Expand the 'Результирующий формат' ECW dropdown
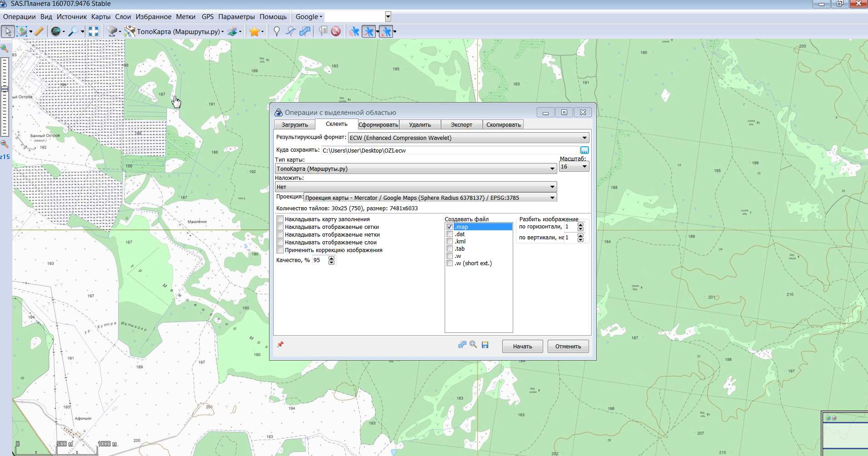 click(584, 138)
